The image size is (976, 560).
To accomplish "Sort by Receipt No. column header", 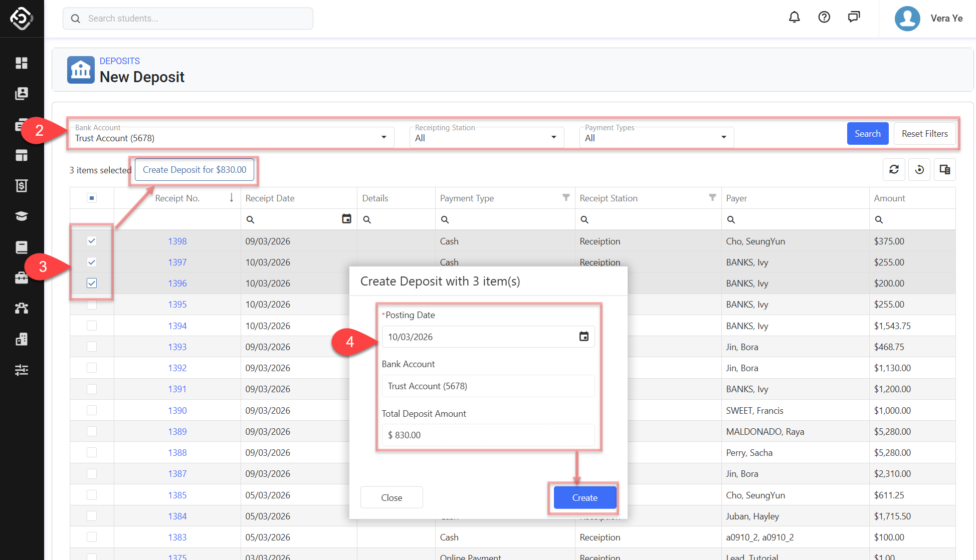I will (x=177, y=198).
